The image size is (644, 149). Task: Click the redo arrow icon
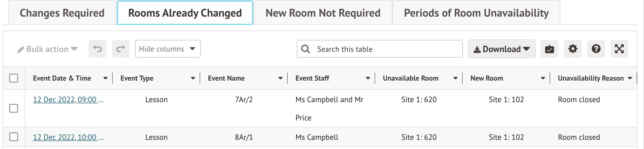tap(121, 49)
